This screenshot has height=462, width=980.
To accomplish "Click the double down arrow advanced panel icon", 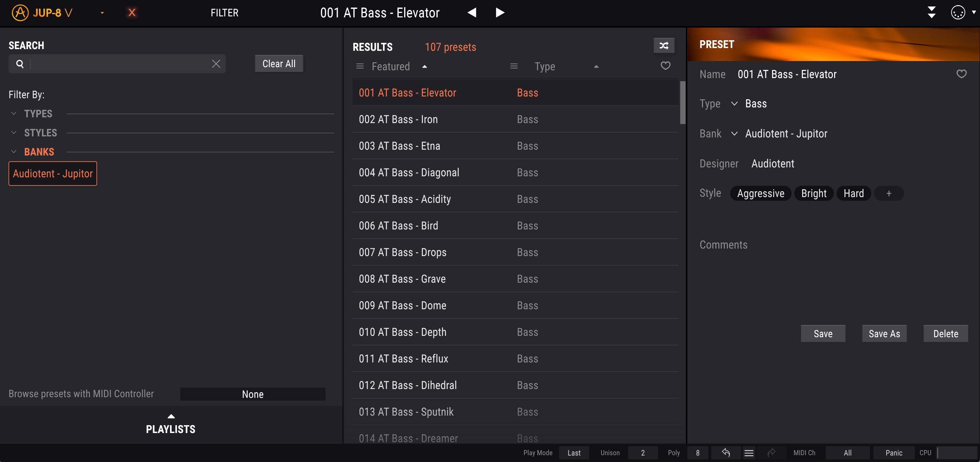I will (931, 13).
